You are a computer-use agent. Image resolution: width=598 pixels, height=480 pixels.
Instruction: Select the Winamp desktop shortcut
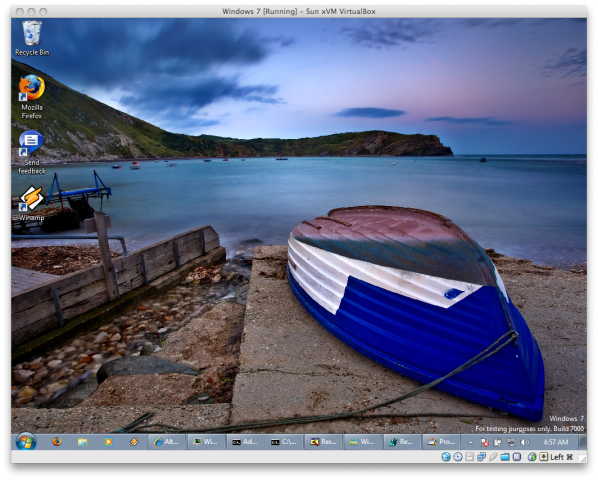pos(32,204)
